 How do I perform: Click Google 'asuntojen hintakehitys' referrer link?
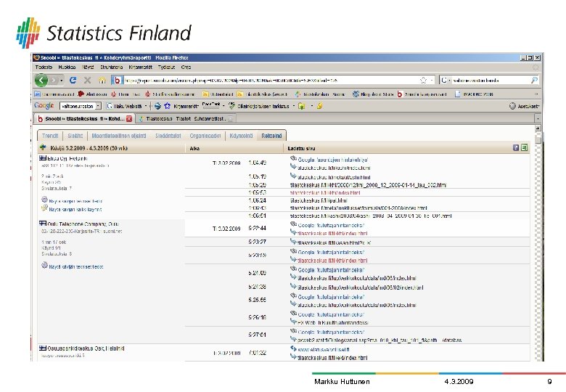pyautogui.click(x=333, y=160)
